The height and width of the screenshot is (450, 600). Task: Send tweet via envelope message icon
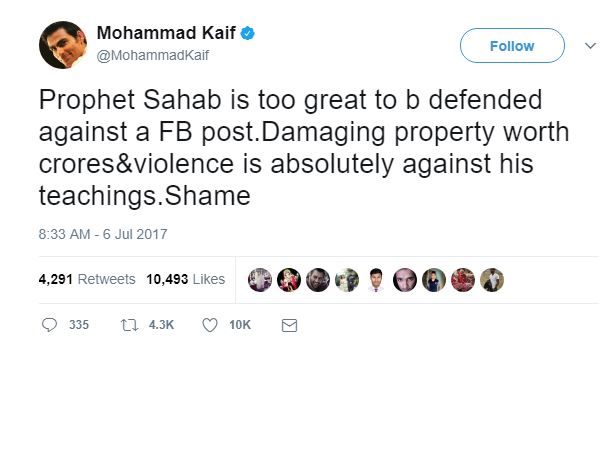pos(290,325)
